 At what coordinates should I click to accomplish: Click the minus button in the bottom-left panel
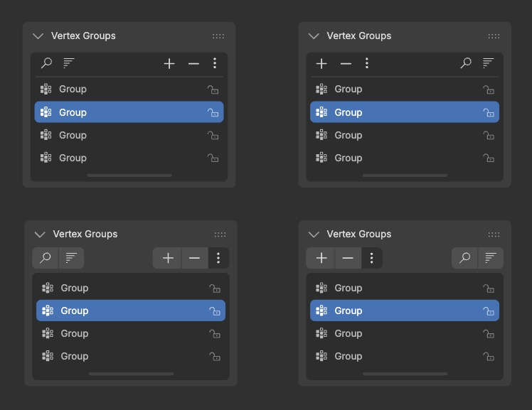(x=195, y=258)
